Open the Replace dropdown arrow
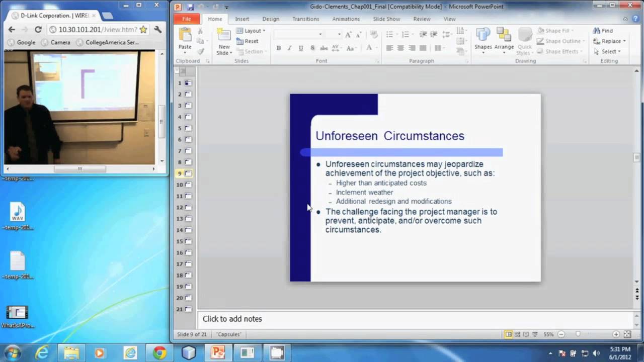 pos(624,41)
